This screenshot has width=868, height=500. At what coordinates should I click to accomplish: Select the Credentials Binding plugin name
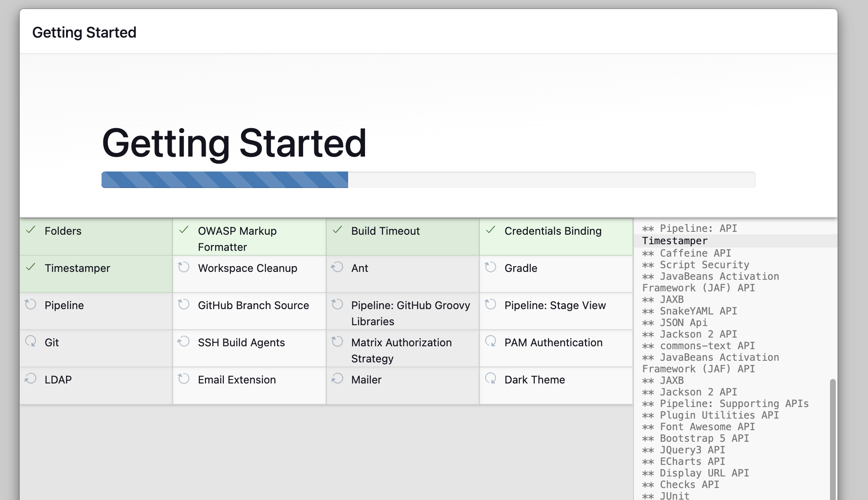pyautogui.click(x=553, y=231)
